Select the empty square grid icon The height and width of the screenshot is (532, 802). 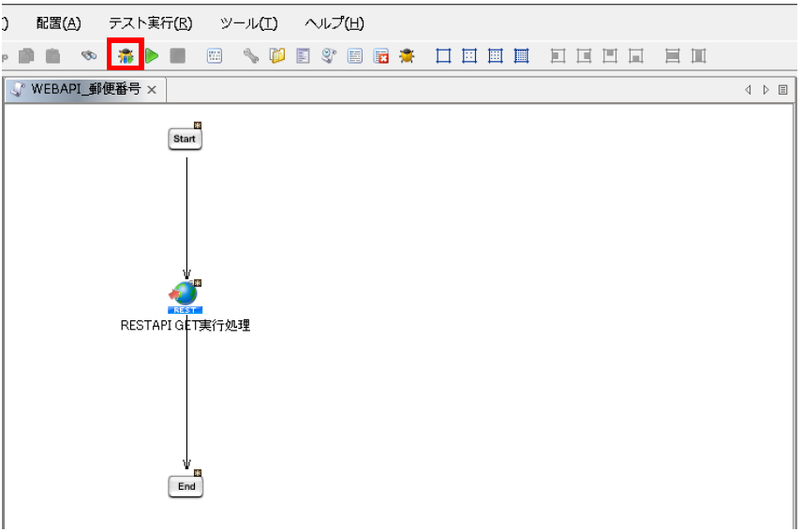(444, 56)
